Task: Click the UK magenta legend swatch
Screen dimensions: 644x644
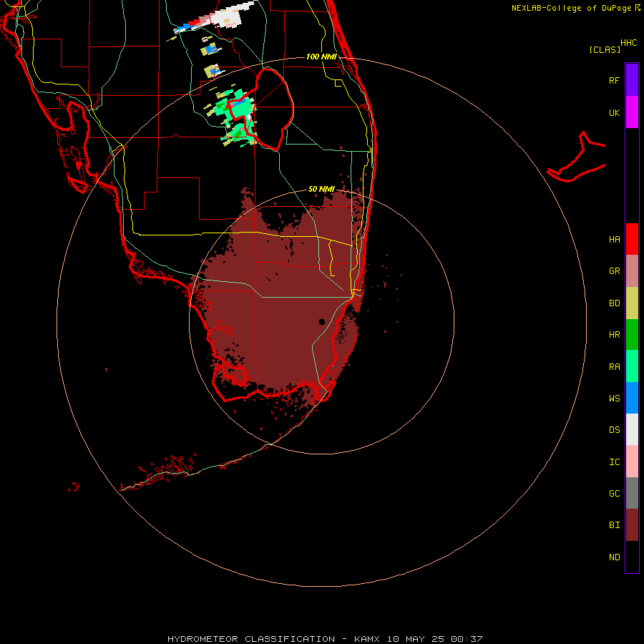Action: pyautogui.click(x=632, y=112)
